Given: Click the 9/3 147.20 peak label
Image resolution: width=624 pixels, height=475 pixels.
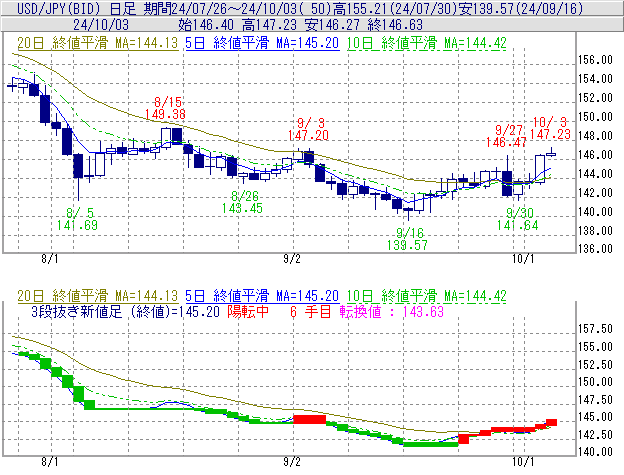Looking at the screenshot, I should [x=308, y=129].
